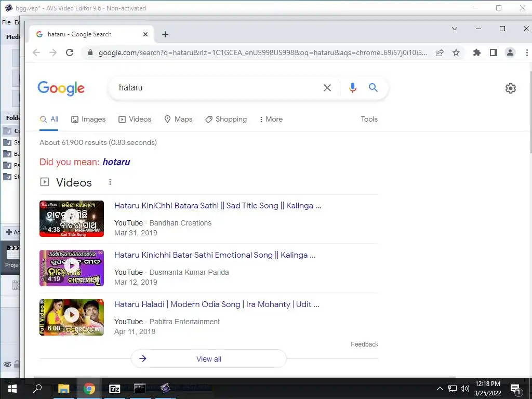Click the Chrome vertical scrollbar thumb
532x399 pixels.
pyautogui.click(x=530, y=112)
